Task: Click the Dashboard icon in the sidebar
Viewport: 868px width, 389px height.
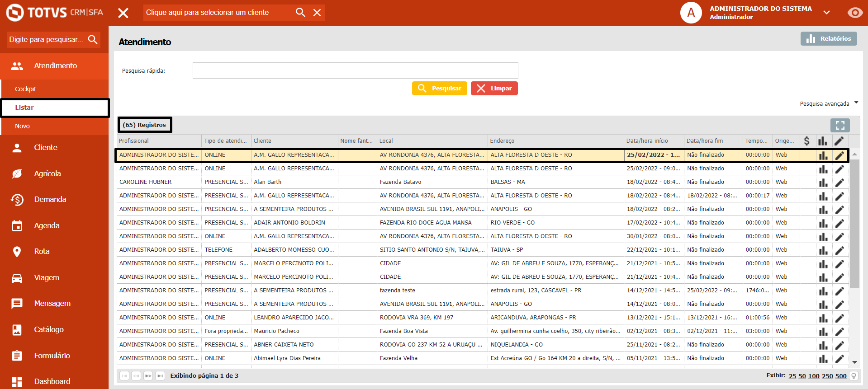Action: [x=17, y=382]
